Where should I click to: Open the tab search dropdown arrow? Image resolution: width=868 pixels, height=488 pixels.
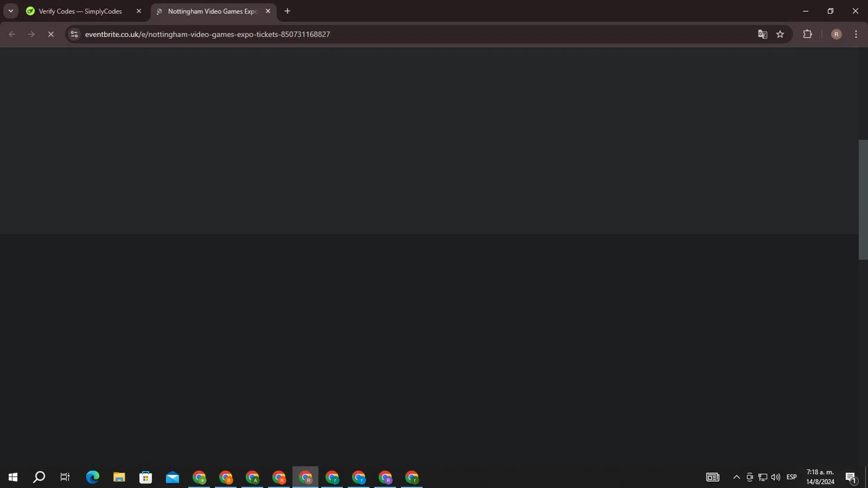pos(10,11)
